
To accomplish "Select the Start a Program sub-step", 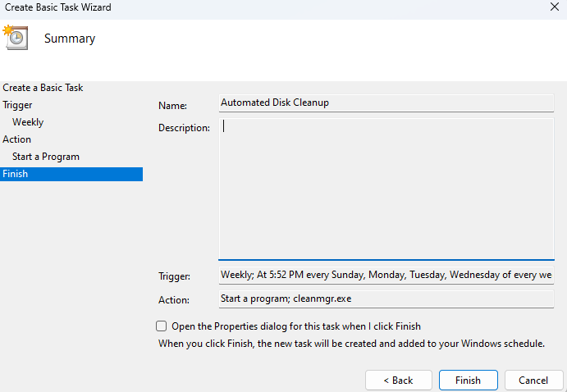I will 46,157.
